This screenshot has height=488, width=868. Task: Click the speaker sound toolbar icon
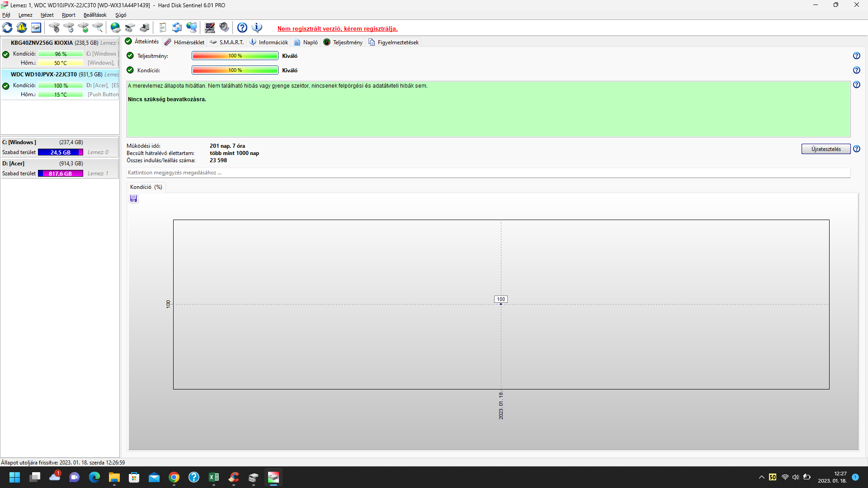tap(224, 28)
